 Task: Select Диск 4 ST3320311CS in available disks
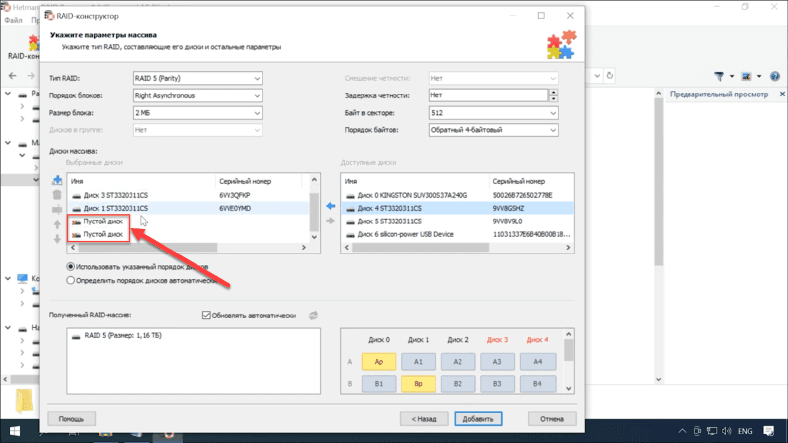[x=457, y=208]
